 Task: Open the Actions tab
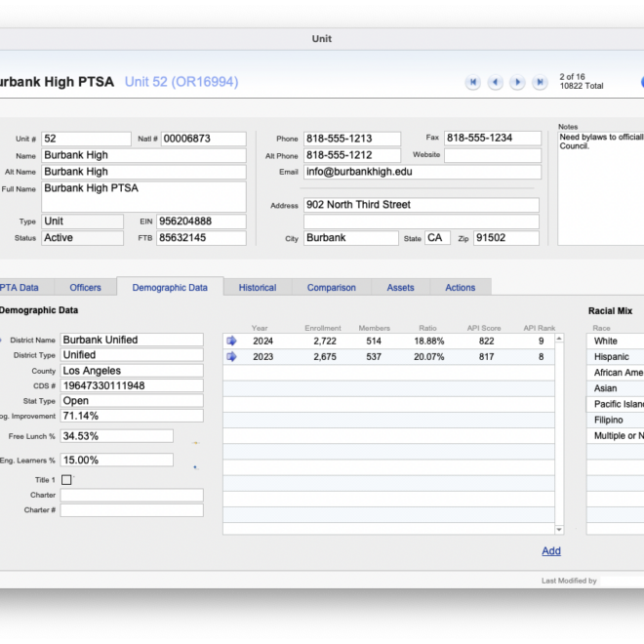tap(461, 288)
